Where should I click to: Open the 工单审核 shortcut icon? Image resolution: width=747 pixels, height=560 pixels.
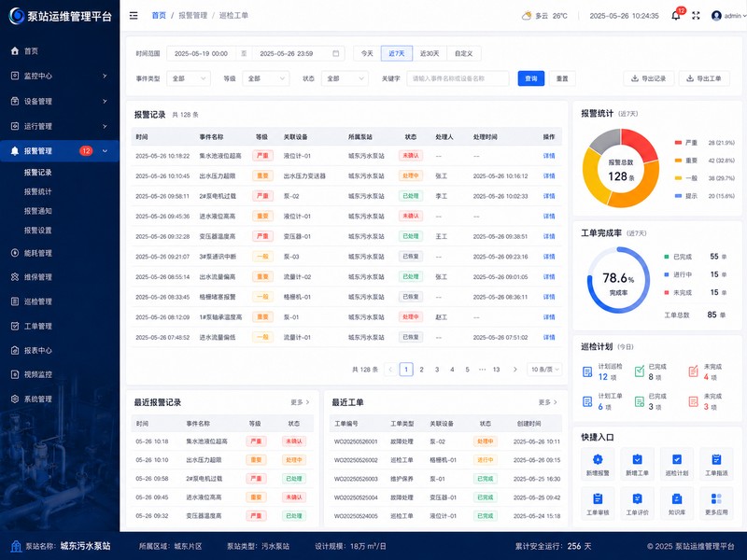[x=598, y=498]
